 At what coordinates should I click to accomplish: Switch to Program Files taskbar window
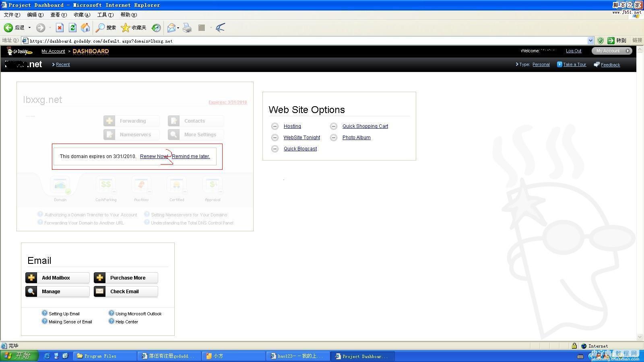pos(105,356)
